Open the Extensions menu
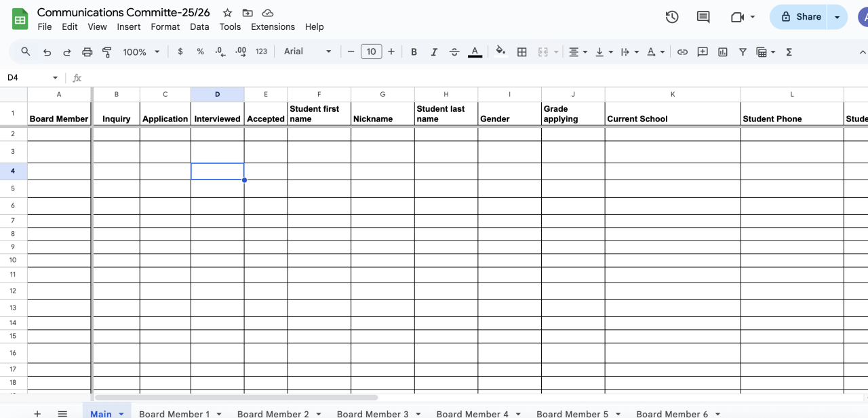Viewport: 868px width, 418px height. tap(273, 27)
